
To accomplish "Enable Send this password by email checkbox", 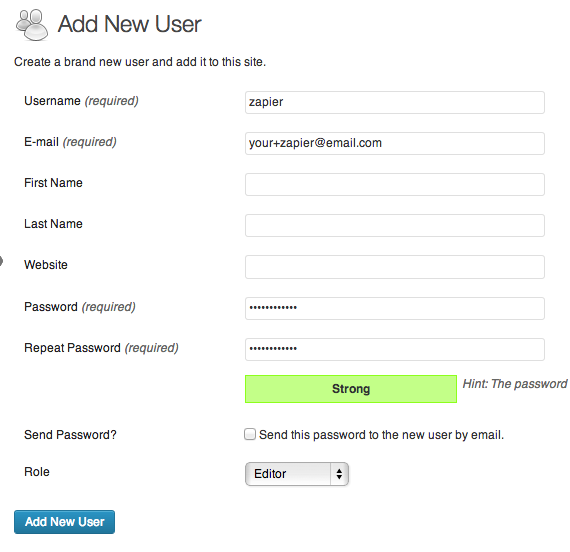I will pyautogui.click(x=250, y=434).
